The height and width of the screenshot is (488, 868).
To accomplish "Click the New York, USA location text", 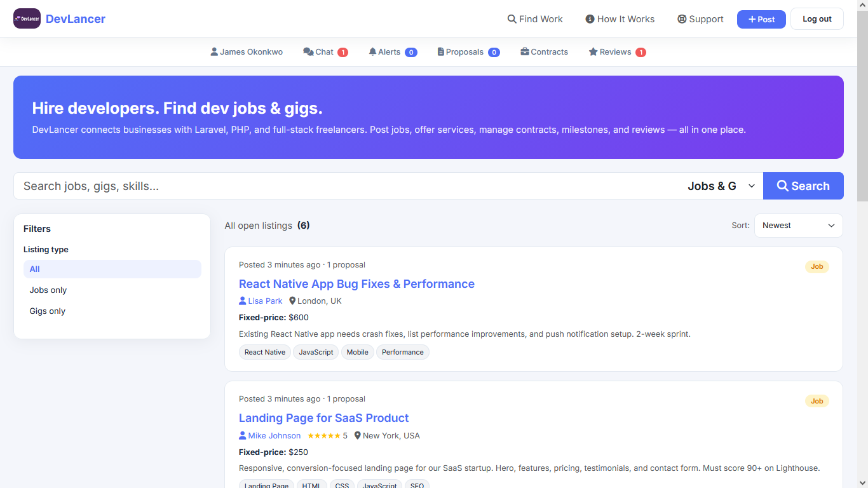I will [x=387, y=436].
